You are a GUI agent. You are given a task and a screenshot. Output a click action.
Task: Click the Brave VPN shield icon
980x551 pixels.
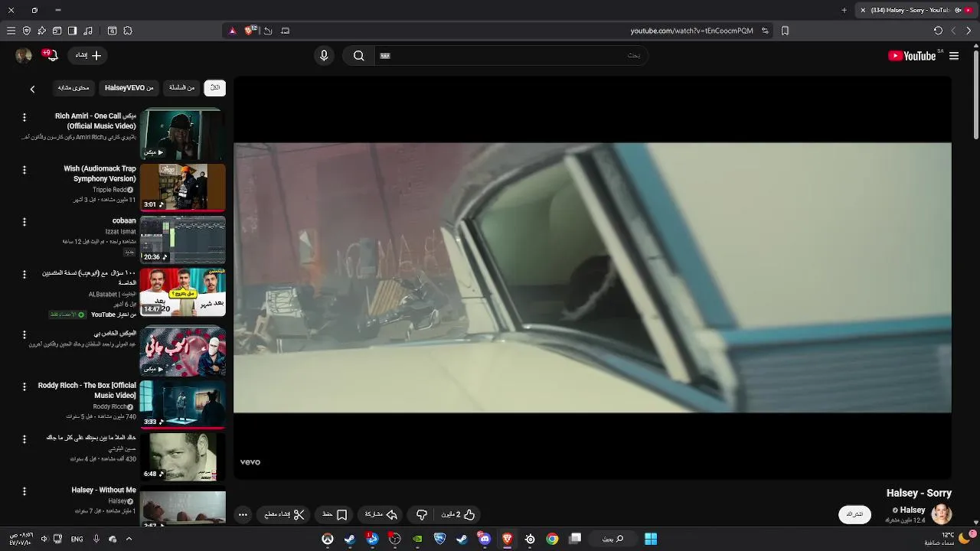[x=27, y=31]
